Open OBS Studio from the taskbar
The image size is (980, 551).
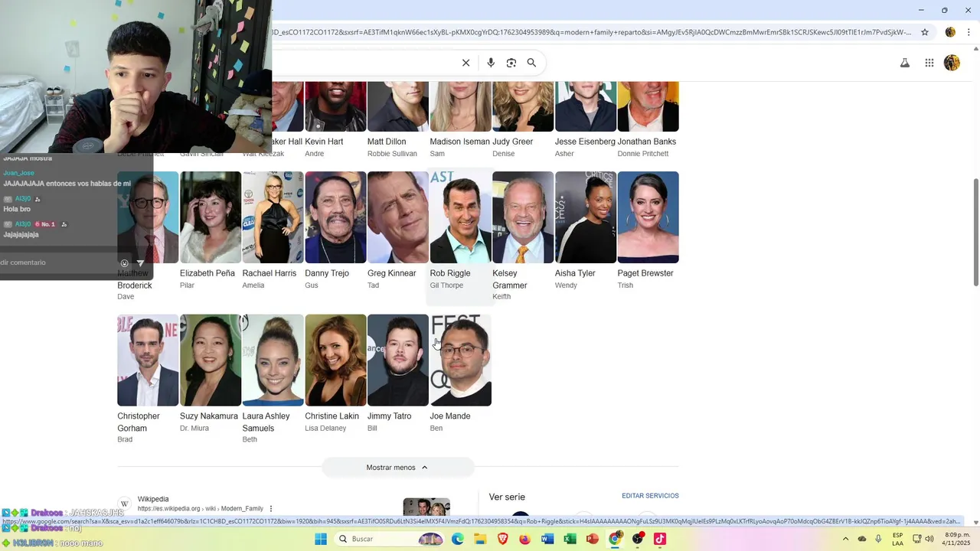pos(637,539)
